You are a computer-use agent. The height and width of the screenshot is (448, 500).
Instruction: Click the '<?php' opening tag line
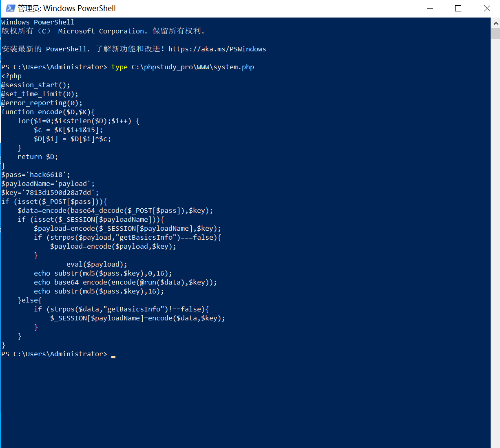point(11,76)
